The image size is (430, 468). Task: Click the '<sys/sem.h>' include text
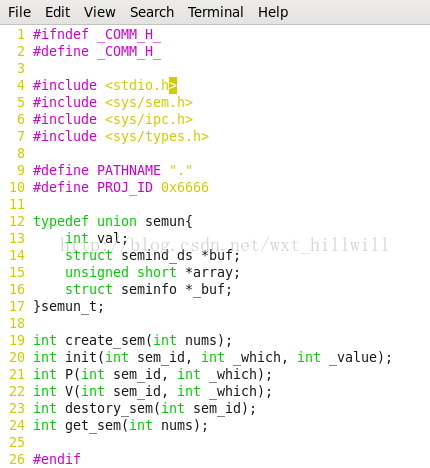(149, 102)
